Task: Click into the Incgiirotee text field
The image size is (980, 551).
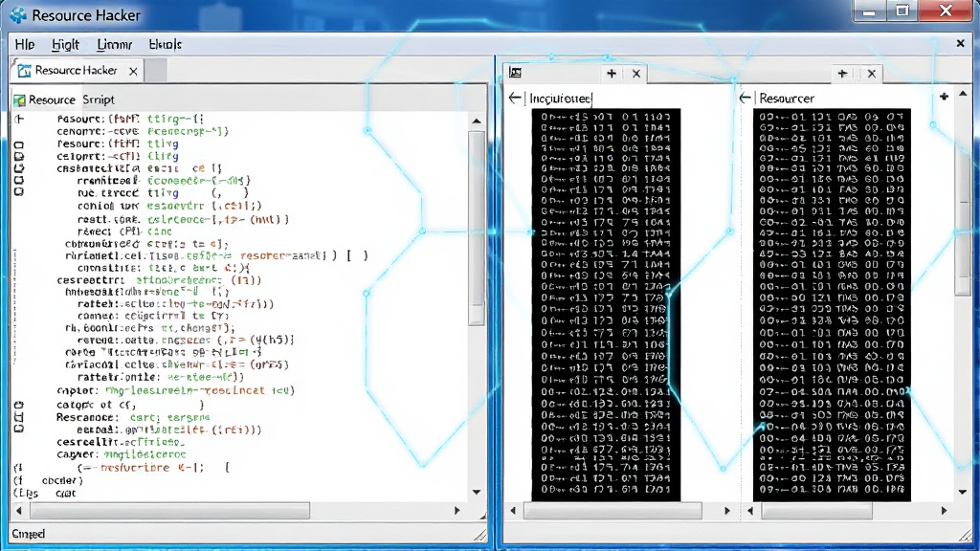Action: (561, 99)
